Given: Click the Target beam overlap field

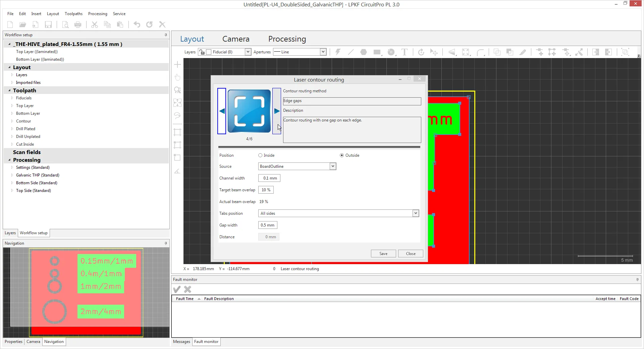Looking at the screenshot, I should (x=266, y=190).
